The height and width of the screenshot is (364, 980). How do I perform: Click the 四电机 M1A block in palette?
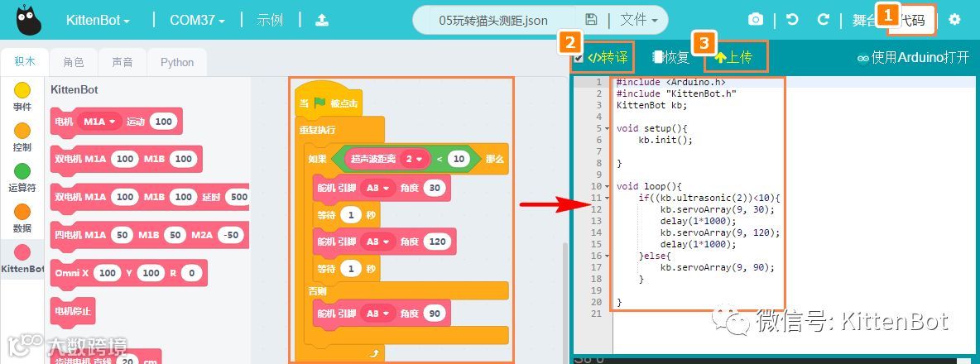[x=149, y=235]
